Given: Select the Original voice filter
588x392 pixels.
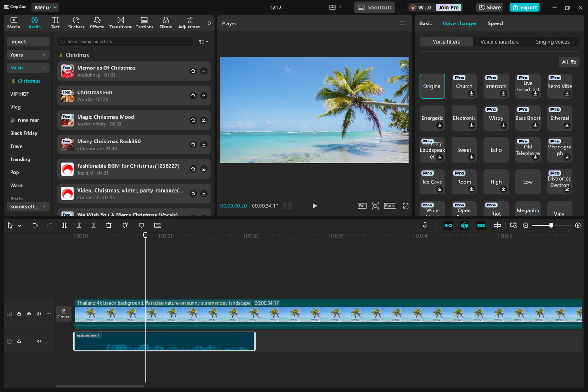Looking at the screenshot, I should tap(432, 86).
